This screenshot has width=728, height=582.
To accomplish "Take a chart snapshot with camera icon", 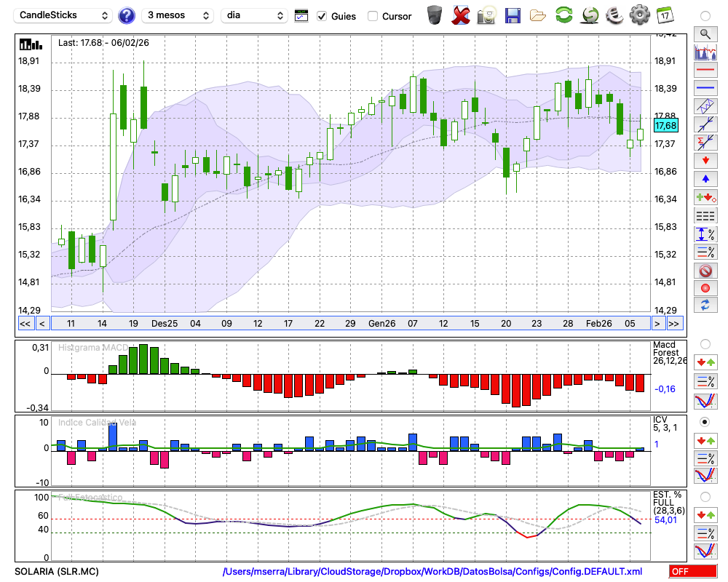I will click(486, 15).
